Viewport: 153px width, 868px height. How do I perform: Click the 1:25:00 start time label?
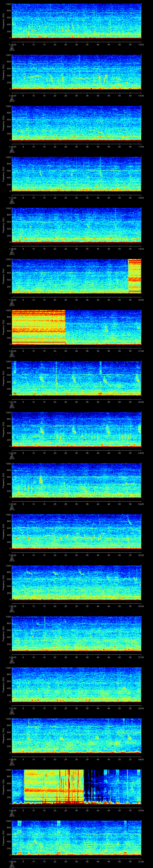[12, 606]
